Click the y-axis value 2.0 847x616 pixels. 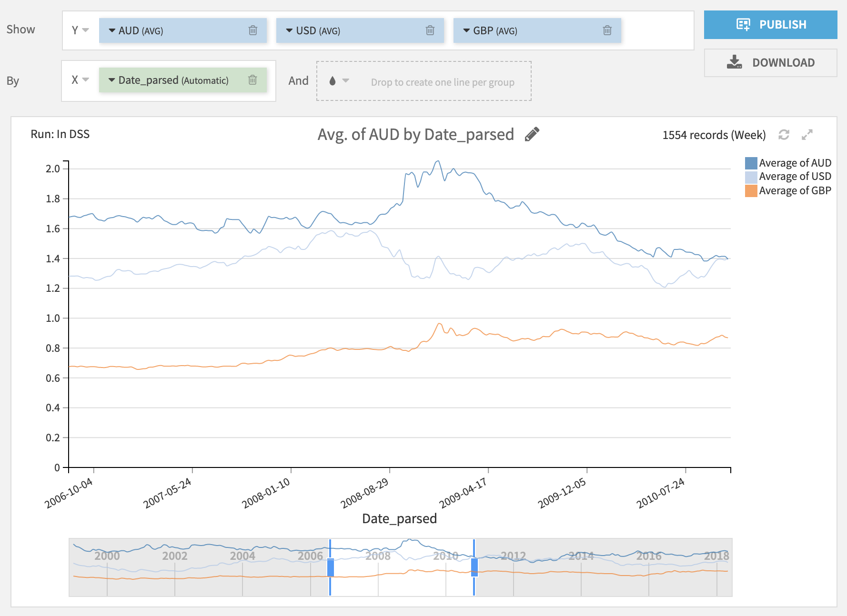[53, 169]
